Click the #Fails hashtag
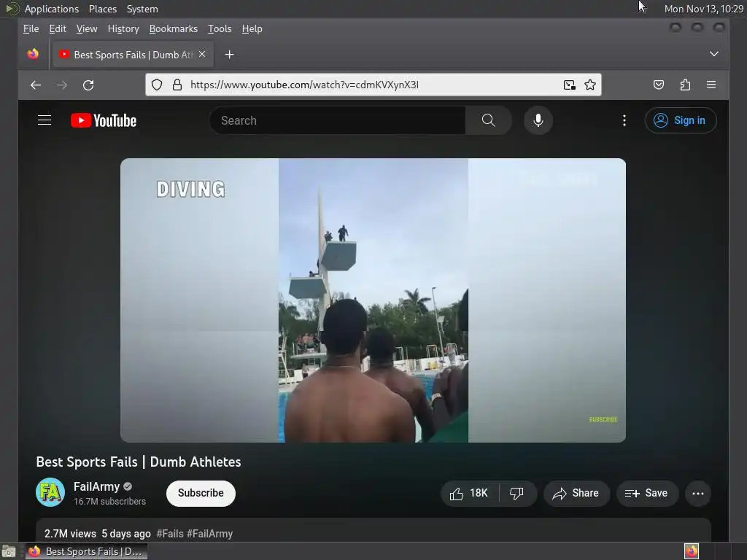 pos(170,534)
